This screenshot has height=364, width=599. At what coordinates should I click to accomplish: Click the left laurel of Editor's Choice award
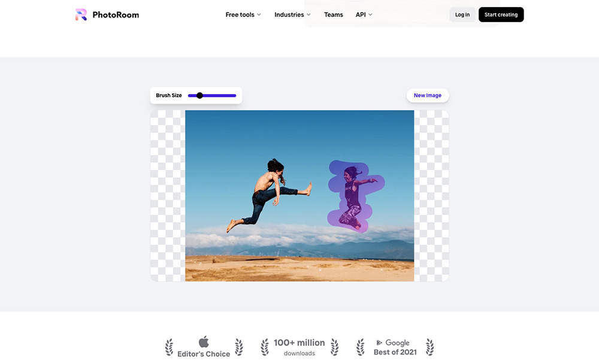point(170,347)
